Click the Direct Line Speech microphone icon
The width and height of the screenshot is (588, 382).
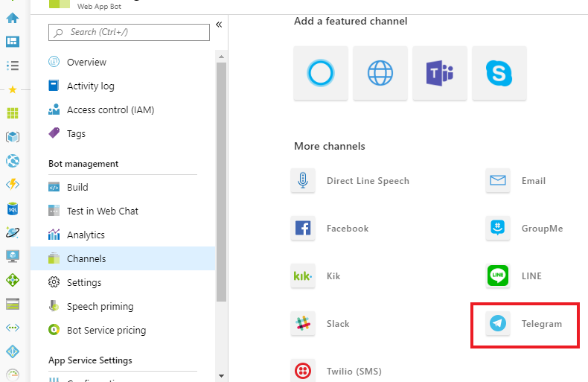(x=303, y=180)
